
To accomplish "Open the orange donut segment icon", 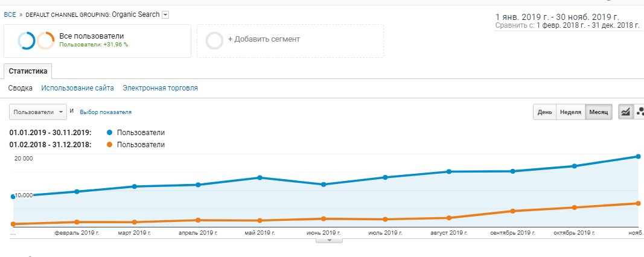I will pyautogui.click(x=46, y=40).
